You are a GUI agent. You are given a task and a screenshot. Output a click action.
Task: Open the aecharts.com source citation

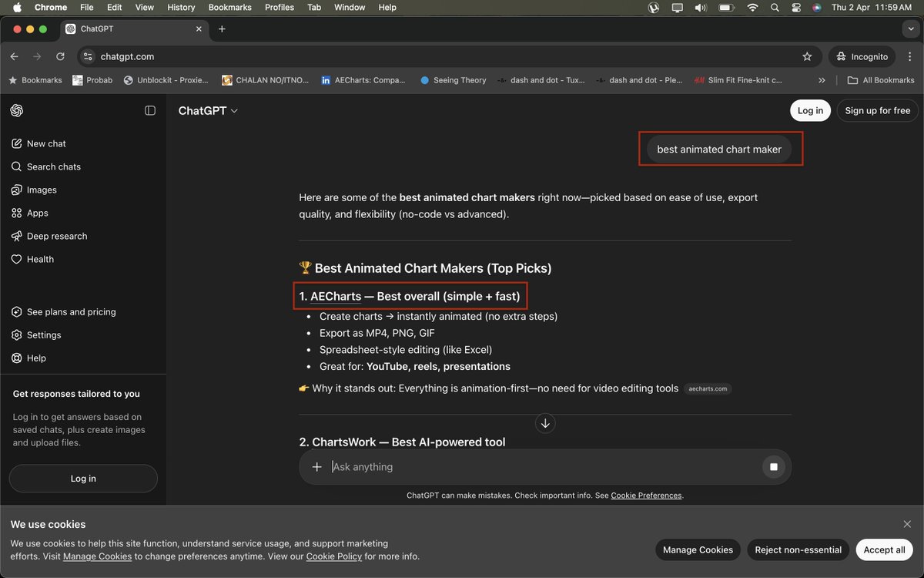click(x=708, y=389)
